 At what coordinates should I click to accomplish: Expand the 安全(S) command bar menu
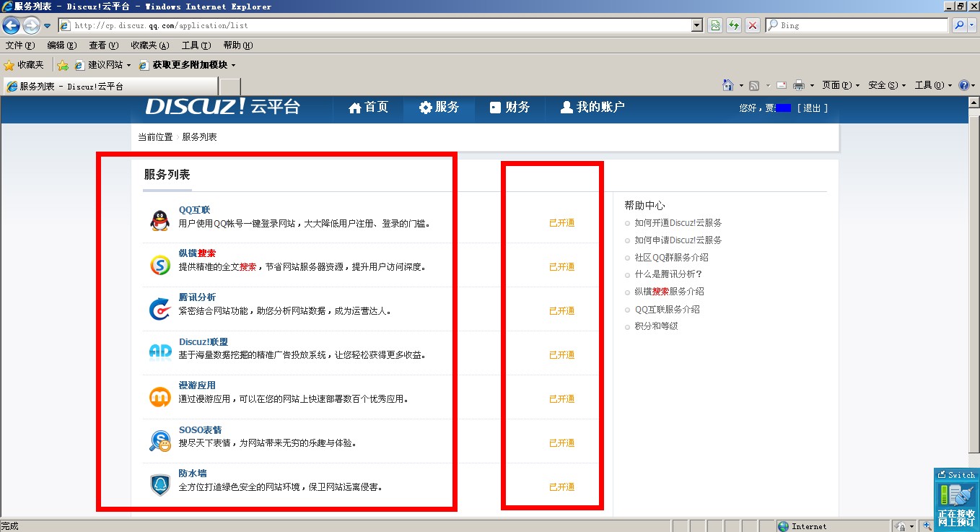(887, 85)
